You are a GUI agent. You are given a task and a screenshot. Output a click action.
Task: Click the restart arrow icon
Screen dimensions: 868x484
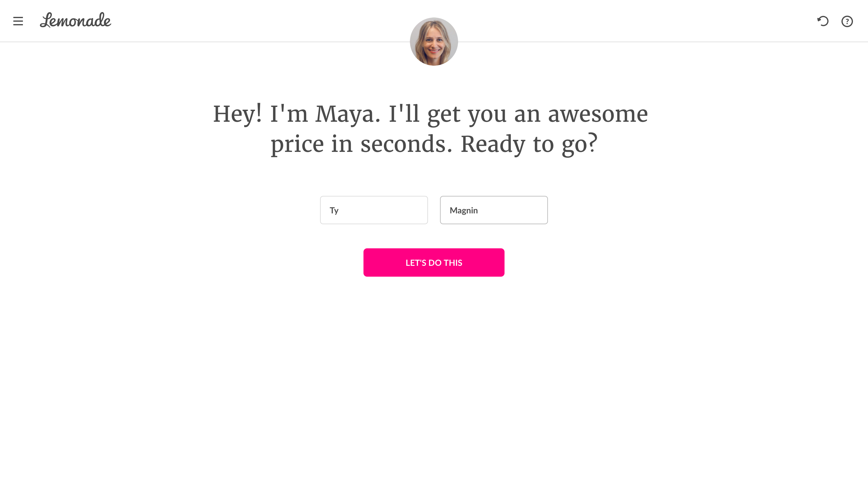pyautogui.click(x=823, y=21)
